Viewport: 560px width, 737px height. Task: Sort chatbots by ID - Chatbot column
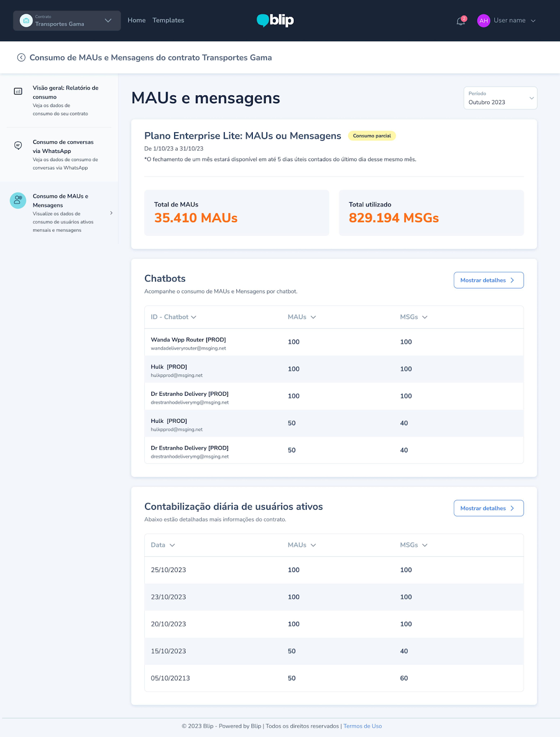[x=174, y=317]
